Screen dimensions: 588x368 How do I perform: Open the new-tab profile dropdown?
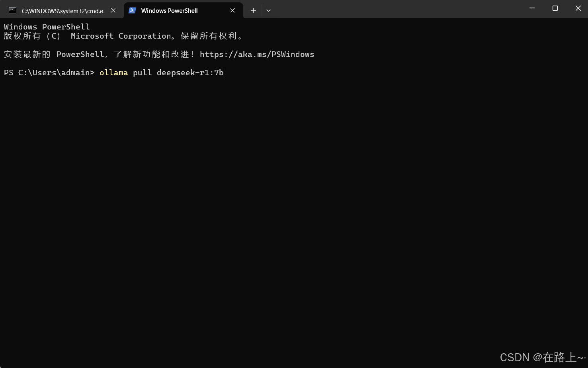coord(269,11)
